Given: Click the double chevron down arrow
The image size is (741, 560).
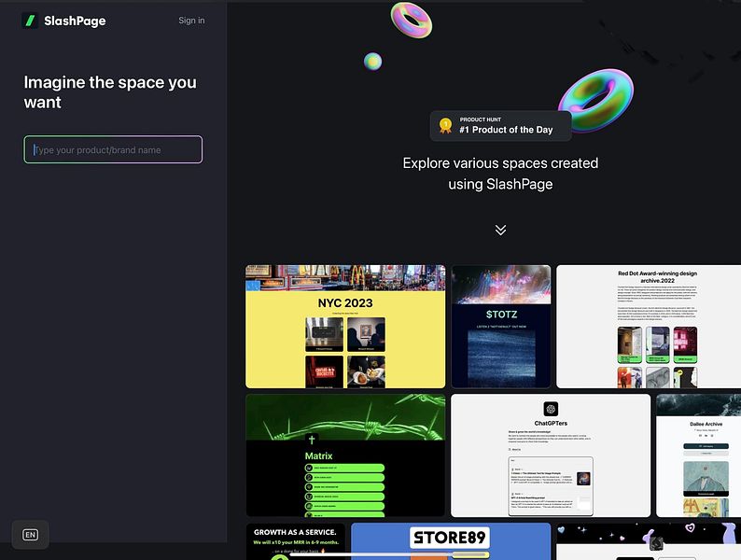Looking at the screenshot, I should click(x=500, y=230).
